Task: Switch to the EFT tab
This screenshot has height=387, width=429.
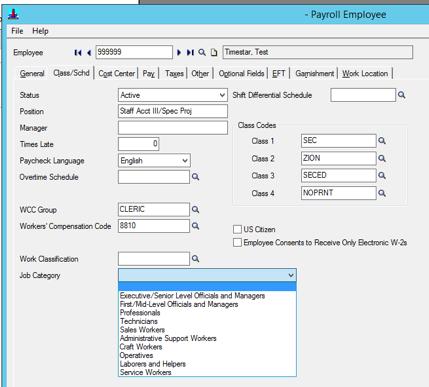Action: (x=279, y=73)
